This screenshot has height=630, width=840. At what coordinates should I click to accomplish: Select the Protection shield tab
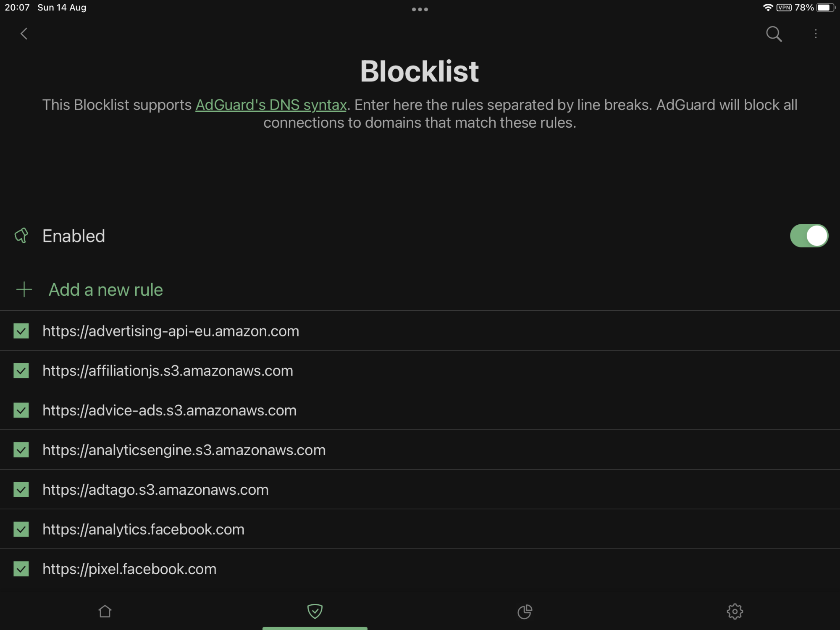[315, 611]
